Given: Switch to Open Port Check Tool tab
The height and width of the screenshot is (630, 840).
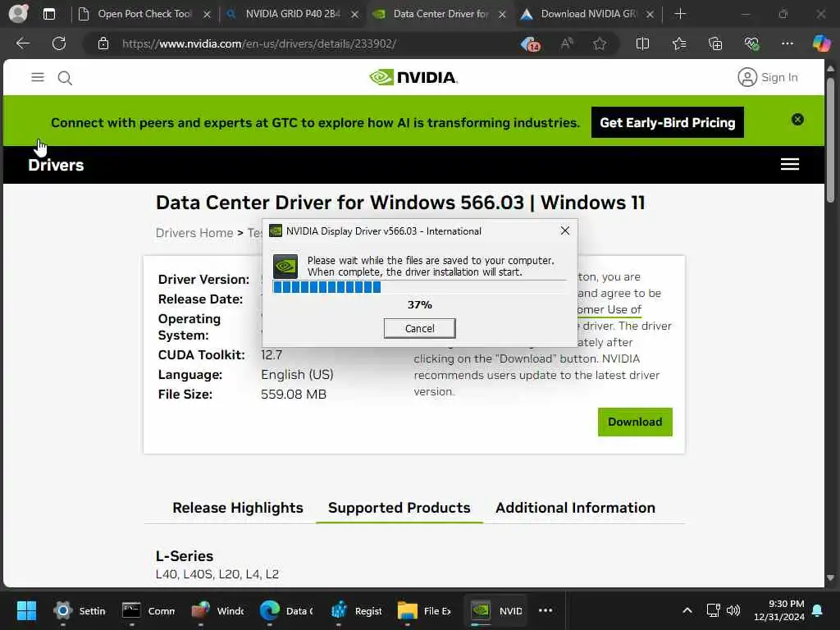Looking at the screenshot, I should coord(144,14).
